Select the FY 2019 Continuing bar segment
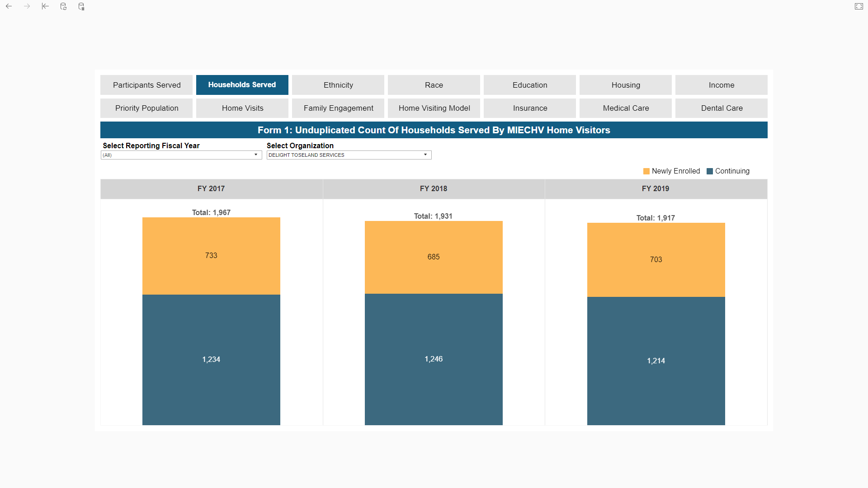The height and width of the screenshot is (488, 868). [x=656, y=361]
